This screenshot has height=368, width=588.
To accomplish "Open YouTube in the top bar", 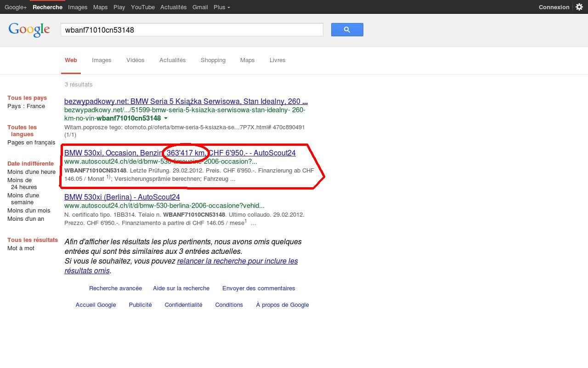I will click(143, 7).
